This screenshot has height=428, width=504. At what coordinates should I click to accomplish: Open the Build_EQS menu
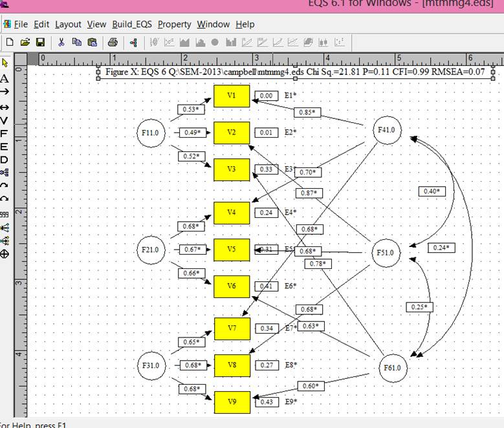point(132,25)
